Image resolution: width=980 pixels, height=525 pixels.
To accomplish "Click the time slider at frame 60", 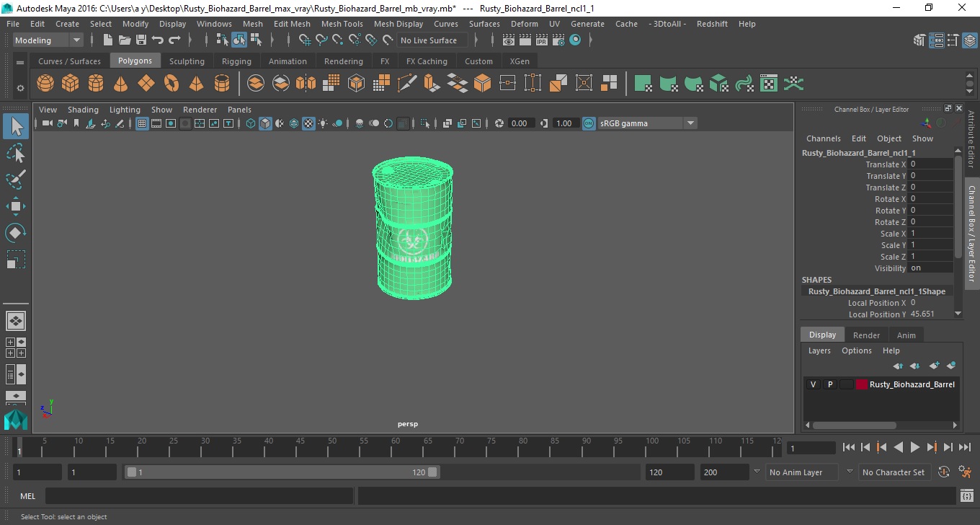I will click(x=396, y=449).
